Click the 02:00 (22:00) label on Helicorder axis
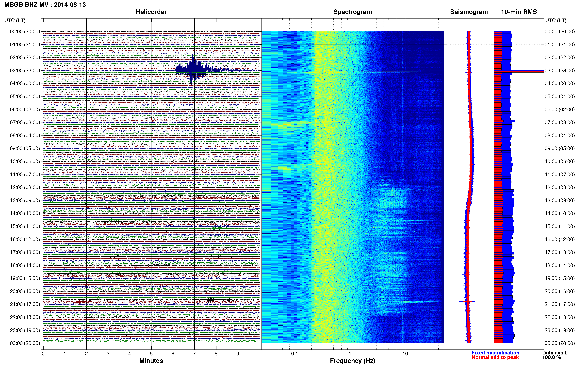The width and height of the screenshot is (588, 368). pyautogui.click(x=25, y=57)
